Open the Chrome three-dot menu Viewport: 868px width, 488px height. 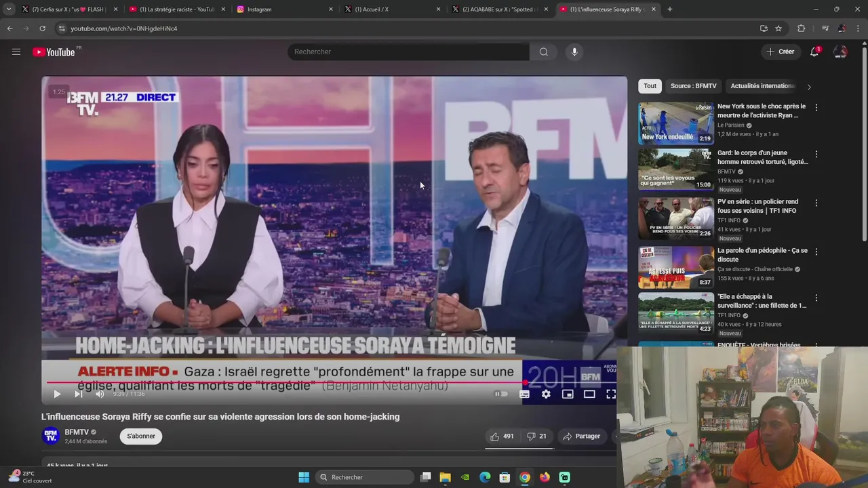[859, 28]
